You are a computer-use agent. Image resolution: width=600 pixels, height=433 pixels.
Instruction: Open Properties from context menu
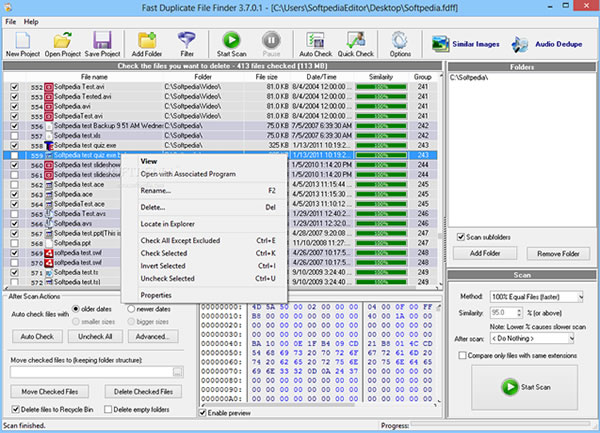(204, 295)
